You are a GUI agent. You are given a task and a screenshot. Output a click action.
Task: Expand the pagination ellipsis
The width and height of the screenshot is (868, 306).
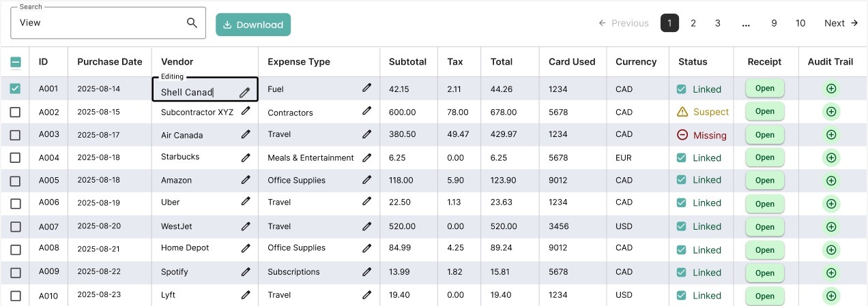tap(746, 23)
